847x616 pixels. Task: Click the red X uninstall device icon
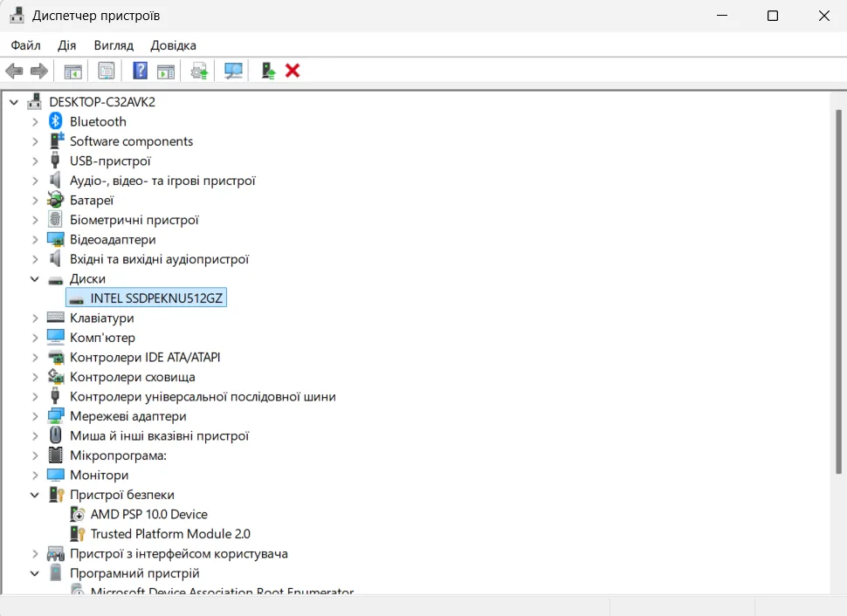(x=293, y=71)
